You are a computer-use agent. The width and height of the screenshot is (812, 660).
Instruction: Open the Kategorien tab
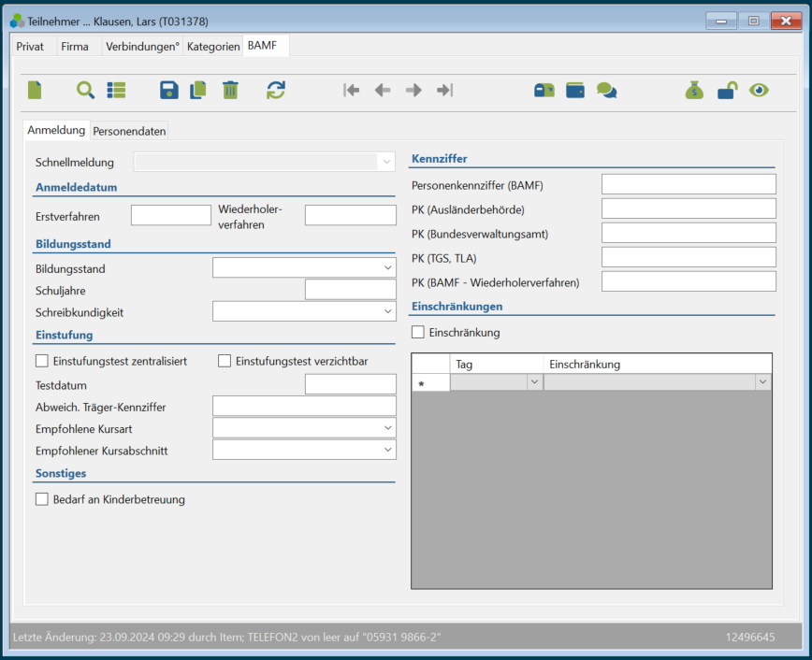coord(213,47)
